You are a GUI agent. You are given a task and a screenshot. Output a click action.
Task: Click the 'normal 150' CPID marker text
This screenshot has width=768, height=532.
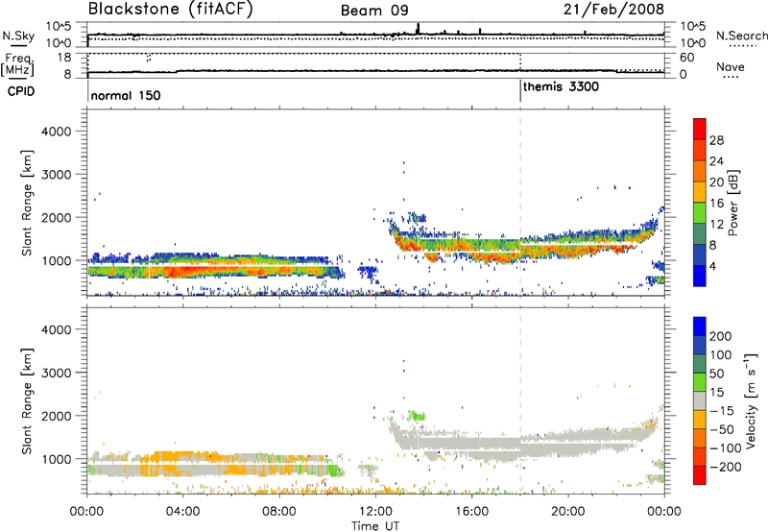pos(126,95)
